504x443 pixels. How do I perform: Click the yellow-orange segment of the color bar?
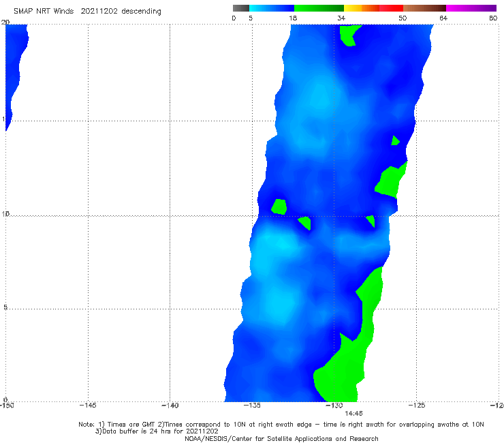(362, 8)
